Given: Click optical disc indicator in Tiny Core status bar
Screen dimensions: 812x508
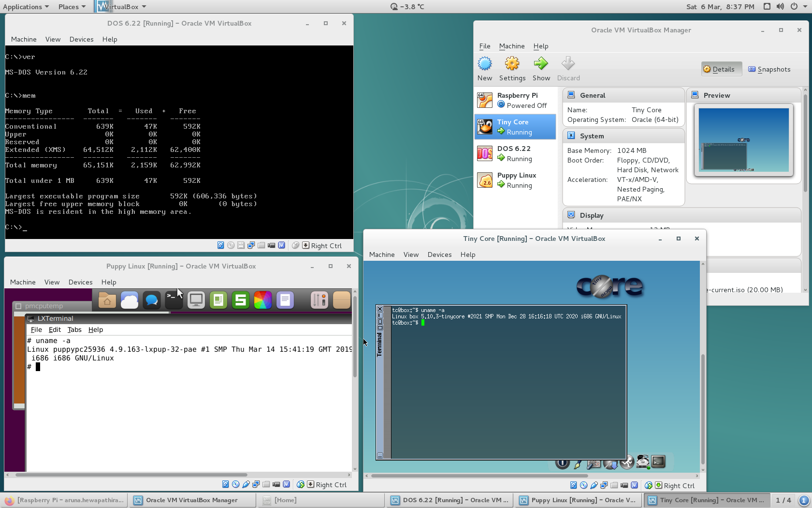Looking at the screenshot, I should pos(583,485).
